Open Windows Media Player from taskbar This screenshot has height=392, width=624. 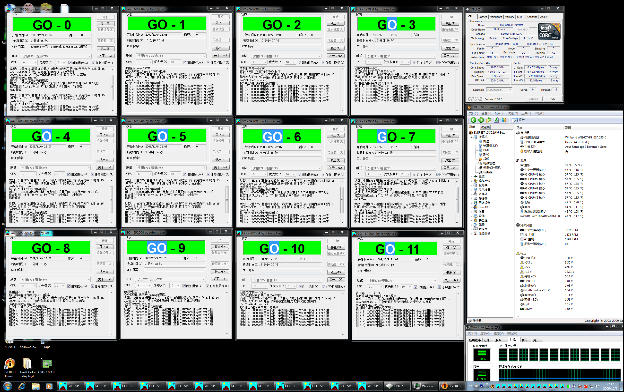click(x=49, y=386)
